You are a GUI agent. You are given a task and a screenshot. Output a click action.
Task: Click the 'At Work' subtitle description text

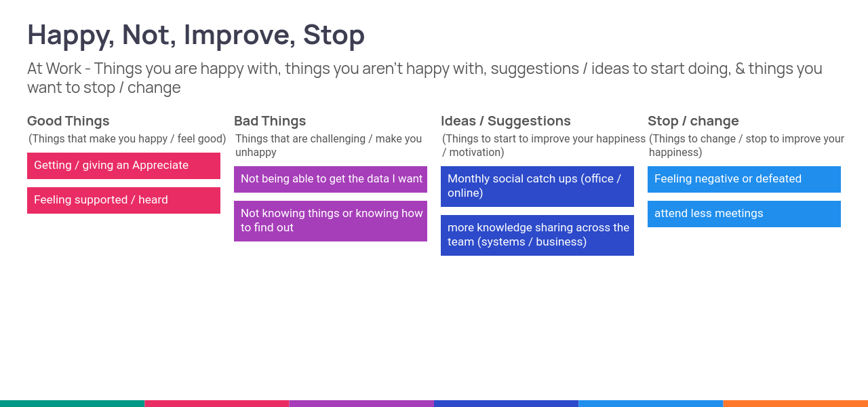click(425, 78)
